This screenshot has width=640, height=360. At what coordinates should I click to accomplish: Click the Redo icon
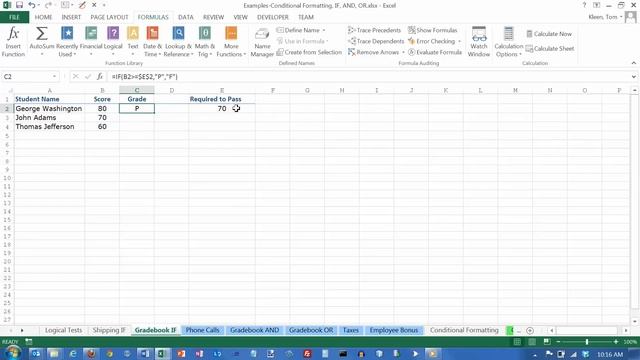(48, 5)
